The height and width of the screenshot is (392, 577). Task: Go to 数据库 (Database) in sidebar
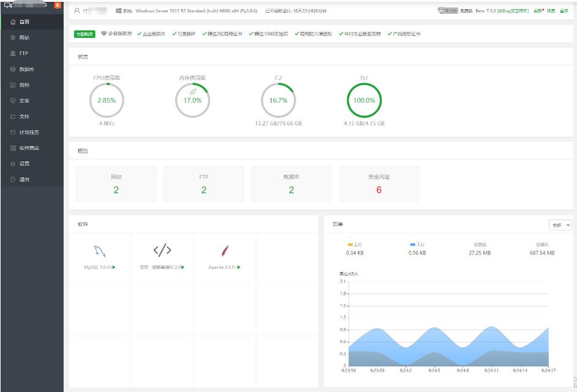[26, 69]
